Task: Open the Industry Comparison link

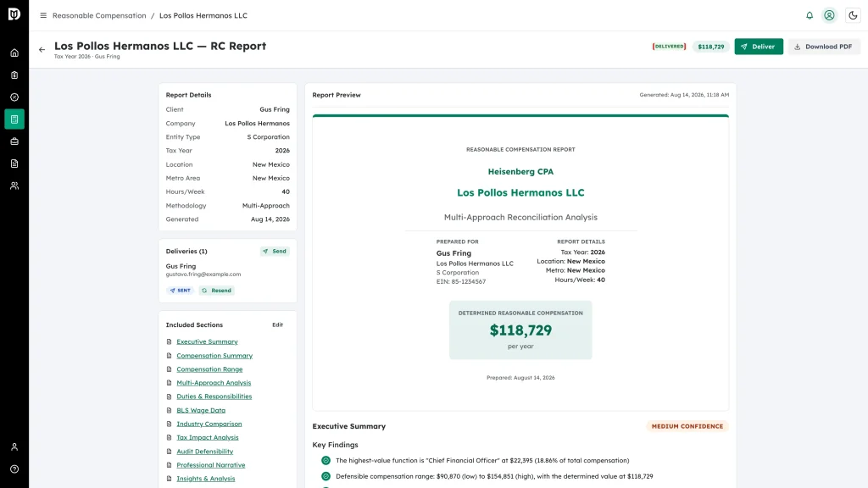Action: 209,424
